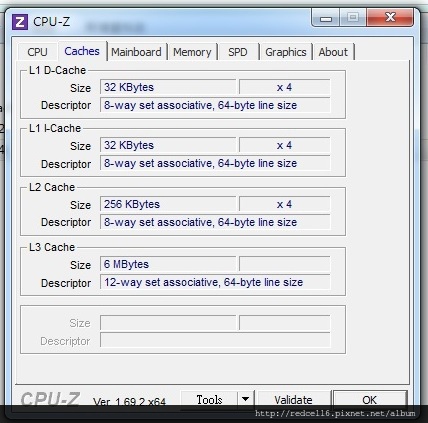
Task: Click the Tools button
Action: tap(209, 400)
